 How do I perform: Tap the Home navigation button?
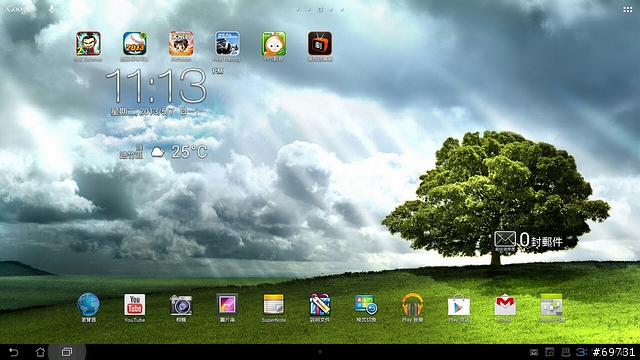(x=40, y=352)
